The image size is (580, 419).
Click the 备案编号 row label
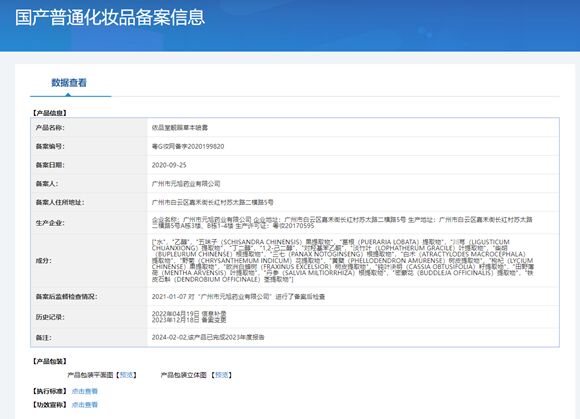pyautogui.click(x=50, y=146)
